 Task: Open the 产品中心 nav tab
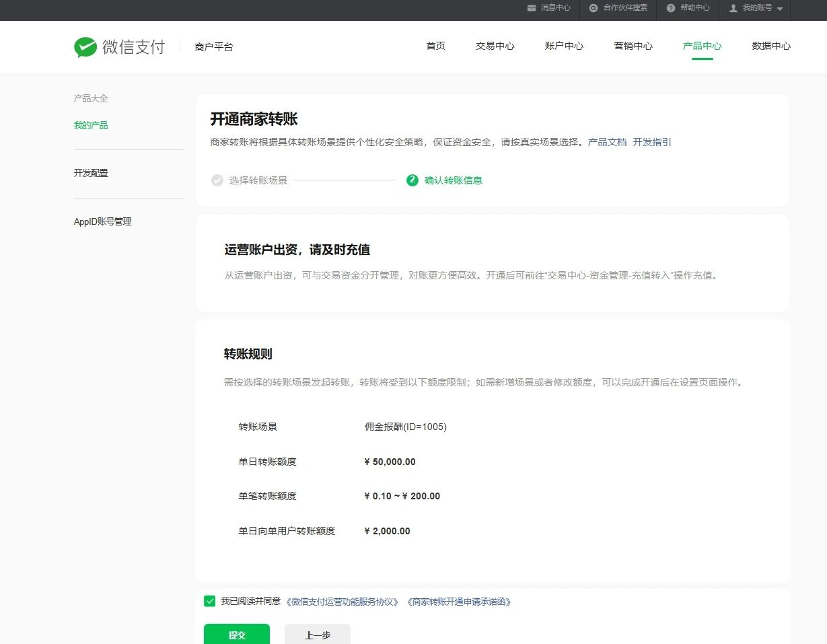point(702,46)
